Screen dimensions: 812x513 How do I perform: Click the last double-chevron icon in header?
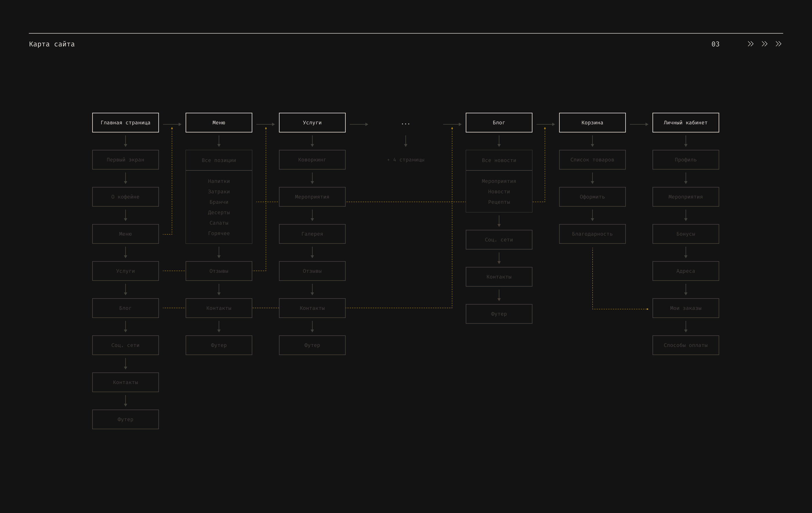[x=778, y=44]
